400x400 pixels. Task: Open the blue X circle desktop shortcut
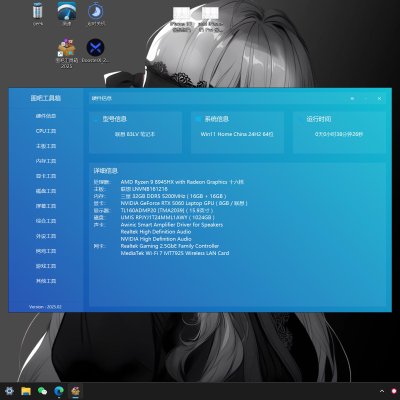tap(96, 51)
